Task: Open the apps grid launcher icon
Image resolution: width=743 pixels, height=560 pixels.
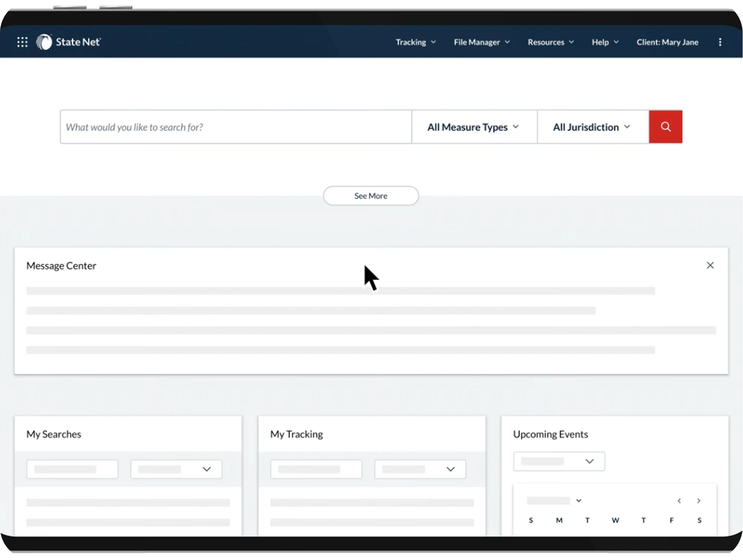Action: (22, 42)
